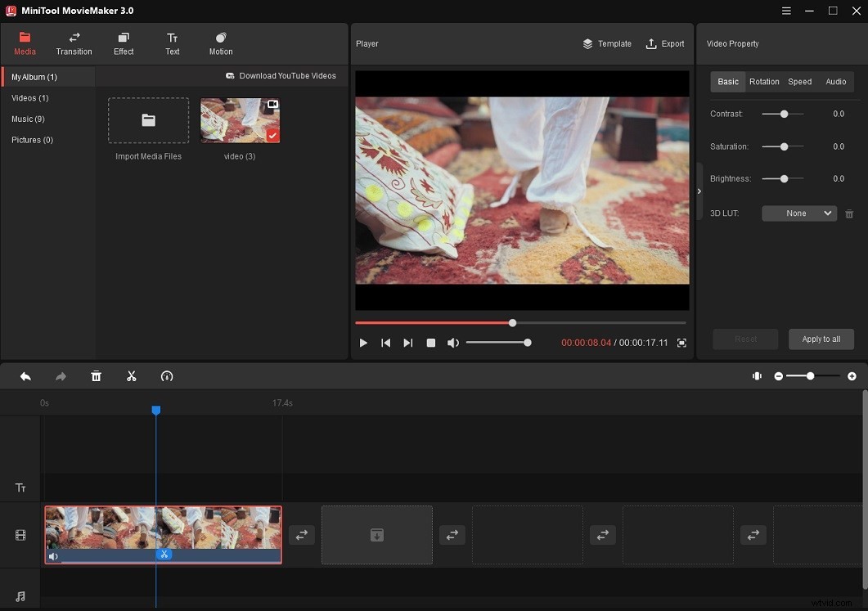Open the 3D LUT dropdown set to None

point(798,213)
